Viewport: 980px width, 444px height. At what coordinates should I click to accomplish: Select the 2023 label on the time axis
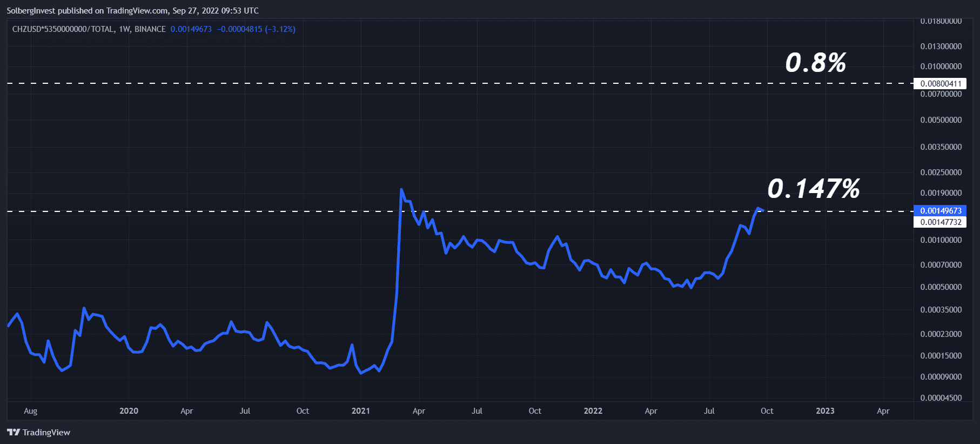click(825, 411)
